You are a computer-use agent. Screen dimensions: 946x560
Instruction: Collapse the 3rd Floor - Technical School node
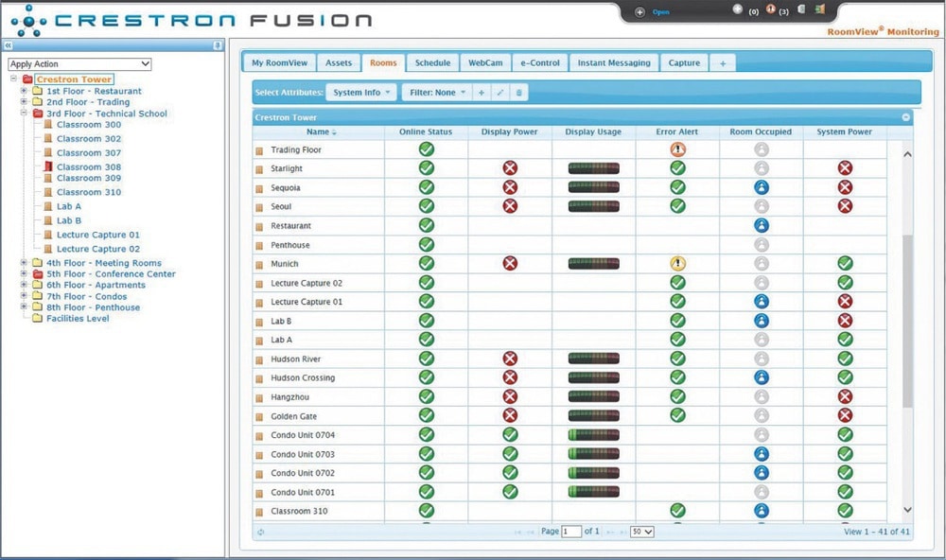[x=24, y=113]
